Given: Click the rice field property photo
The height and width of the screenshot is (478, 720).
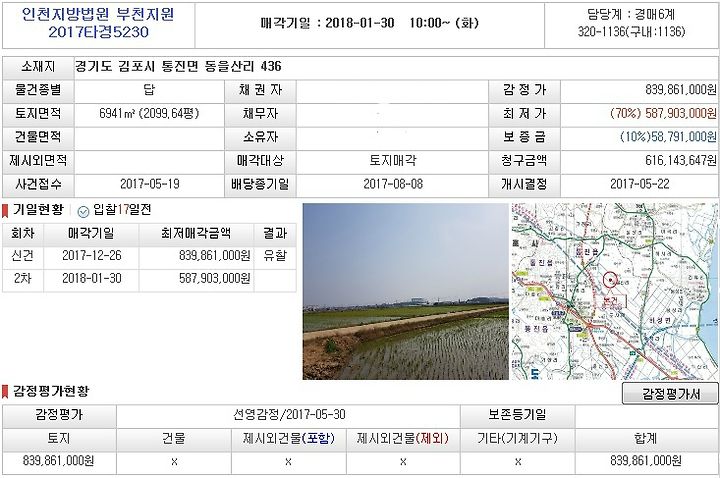Looking at the screenshot, I should [405, 292].
